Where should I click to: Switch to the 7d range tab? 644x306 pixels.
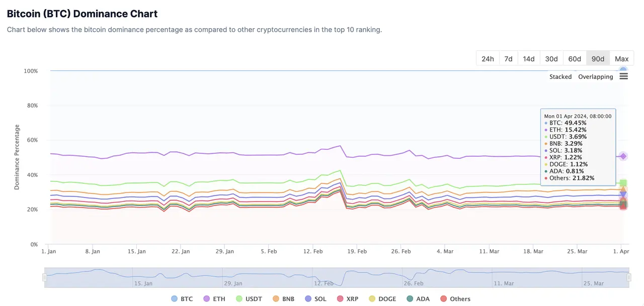click(508, 58)
